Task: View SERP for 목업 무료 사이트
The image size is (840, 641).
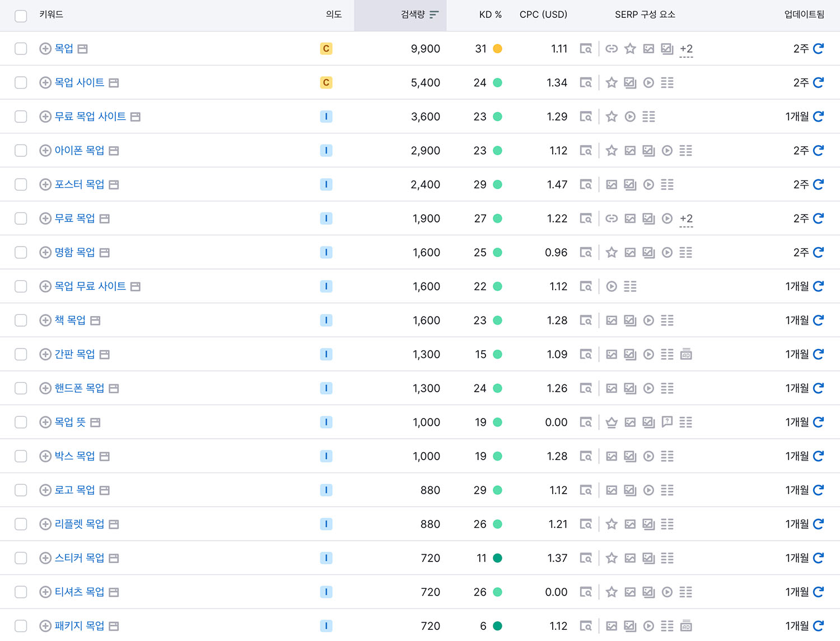Action: 586,286
